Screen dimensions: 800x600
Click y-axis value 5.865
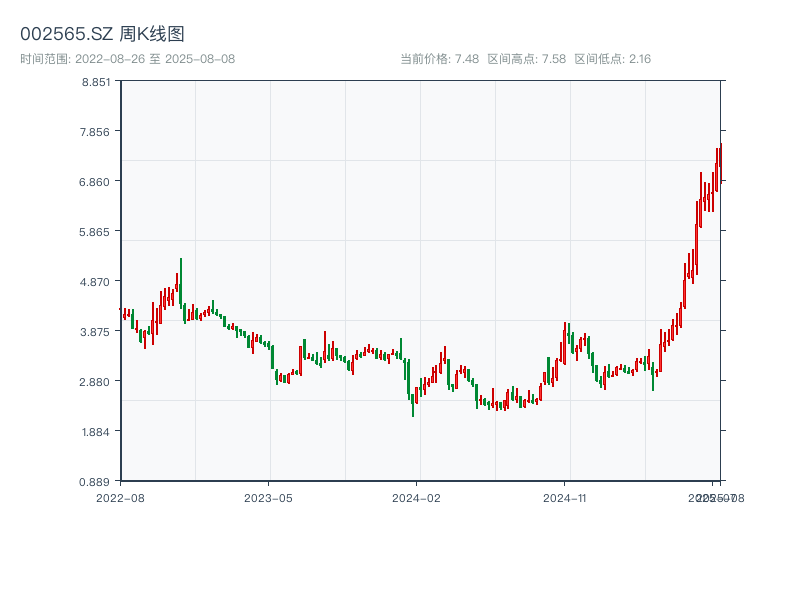pyautogui.click(x=95, y=232)
